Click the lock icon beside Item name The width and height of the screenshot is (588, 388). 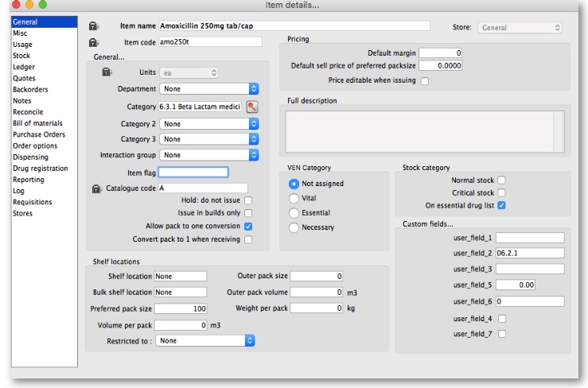(94, 27)
